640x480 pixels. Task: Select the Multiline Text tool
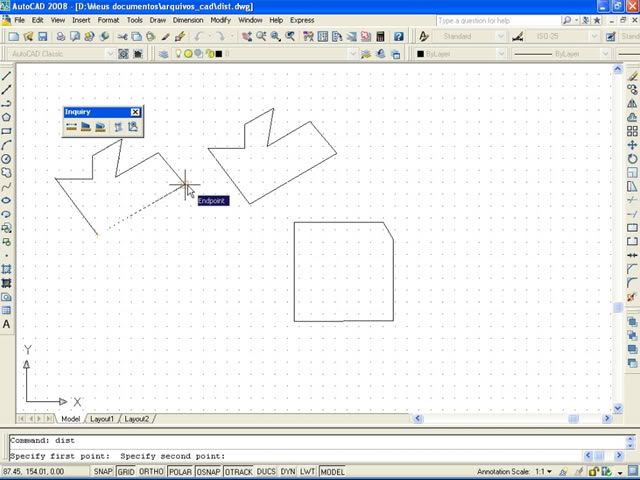[6, 324]
